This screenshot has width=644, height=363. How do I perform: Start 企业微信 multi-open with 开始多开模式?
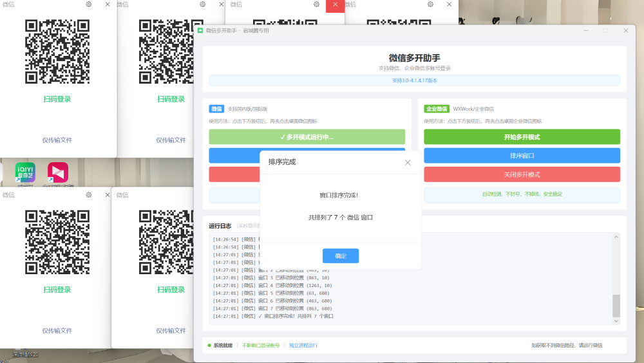tap(522, 136)
